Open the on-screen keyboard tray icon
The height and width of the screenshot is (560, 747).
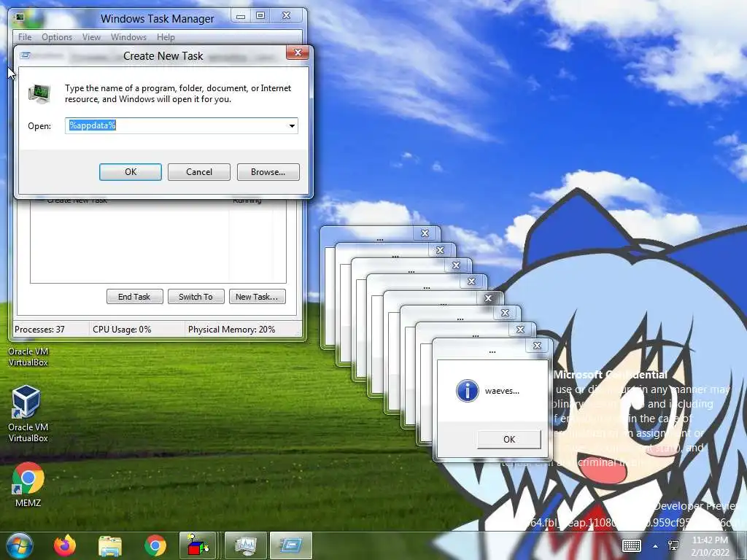[x=632, y=545]
